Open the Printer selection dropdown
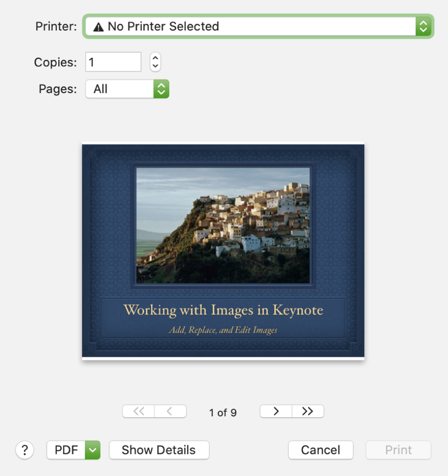The width and height of the screenshot is (448, 476). (258, 26)
